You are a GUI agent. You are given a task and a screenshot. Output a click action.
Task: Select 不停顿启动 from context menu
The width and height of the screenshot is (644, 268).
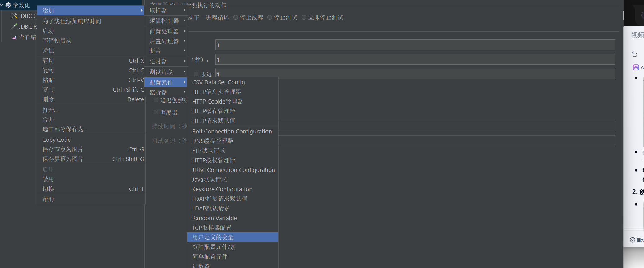[91, 40]
